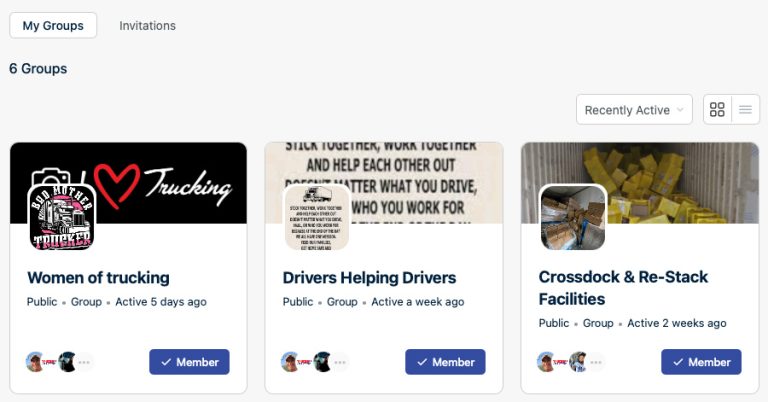The height and width of the screenshot is (402, 768).
Task: Open Crossdock & Re-Stack Facilities group link
Action: [x=623, y=288]
